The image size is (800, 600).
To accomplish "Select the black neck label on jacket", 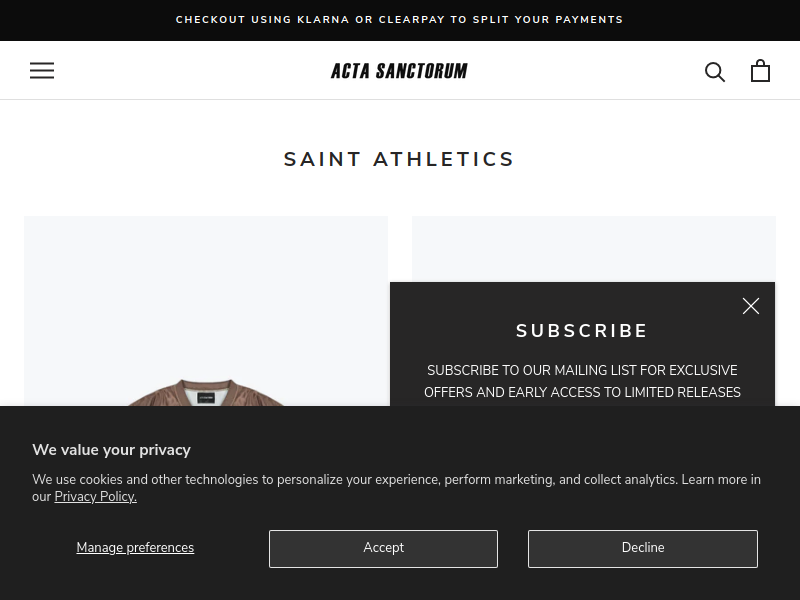I will [x=206, y=397].
